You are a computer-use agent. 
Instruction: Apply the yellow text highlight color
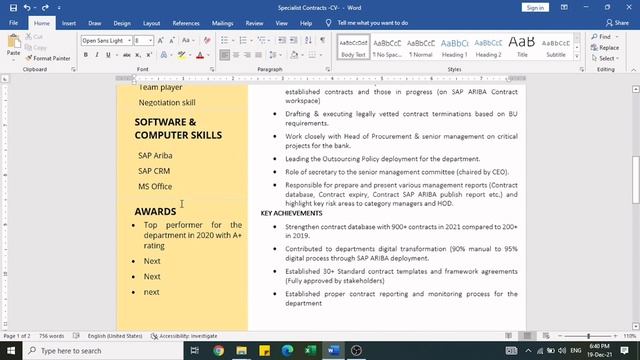tap(182, 55)
